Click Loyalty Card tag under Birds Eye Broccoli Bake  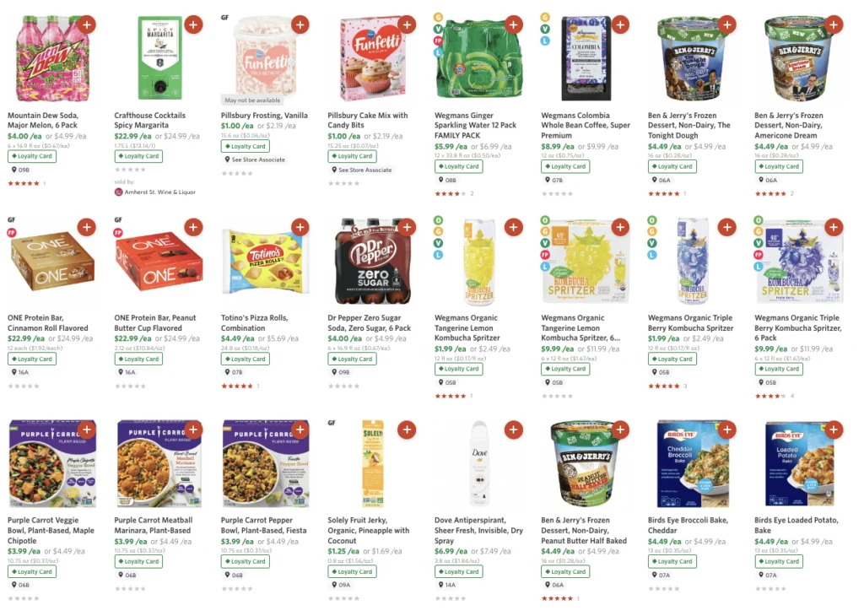tap(672, 561)
